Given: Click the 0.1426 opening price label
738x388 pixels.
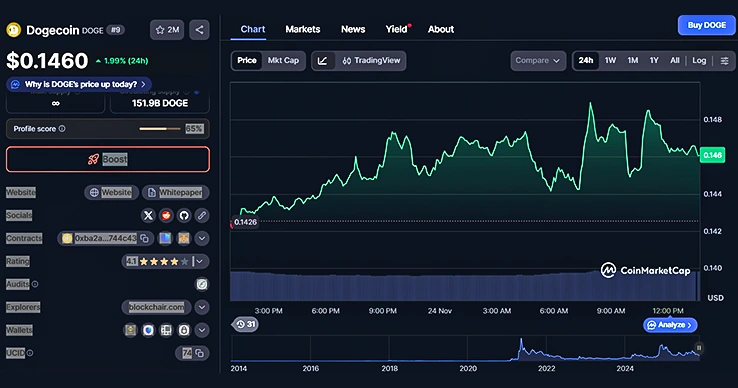Looking at the screenshot, I should [245, 222].
